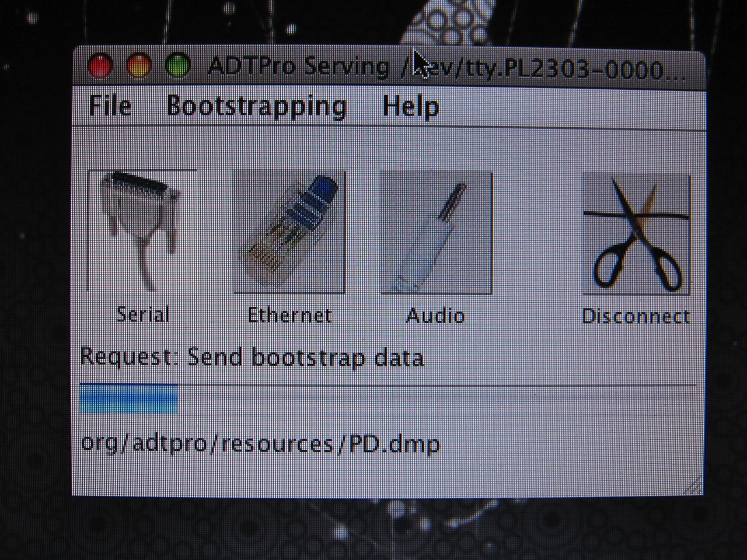This screenshot has width=747, height=560.
Task: Click the window resize grip corner
Action: 692,485
